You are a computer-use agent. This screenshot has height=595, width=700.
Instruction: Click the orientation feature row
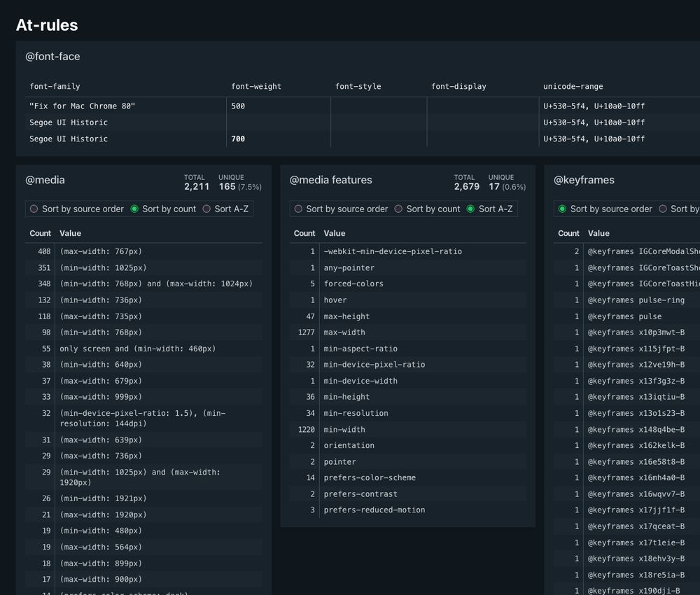click(x=407, y=445)
